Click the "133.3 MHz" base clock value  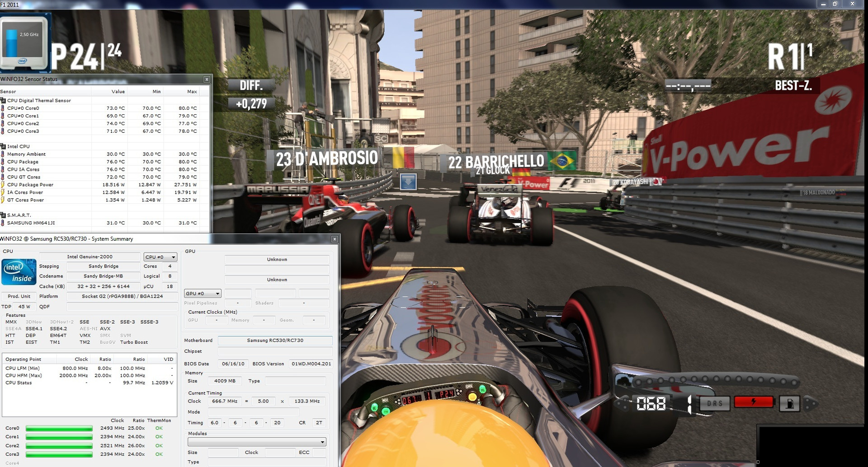(307, 401)
